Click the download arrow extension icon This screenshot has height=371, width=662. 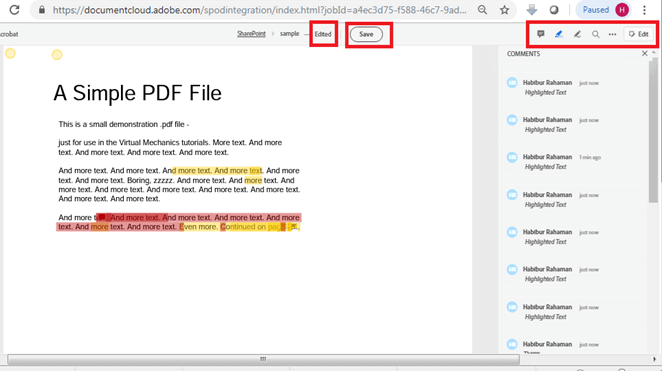[532, 10]
